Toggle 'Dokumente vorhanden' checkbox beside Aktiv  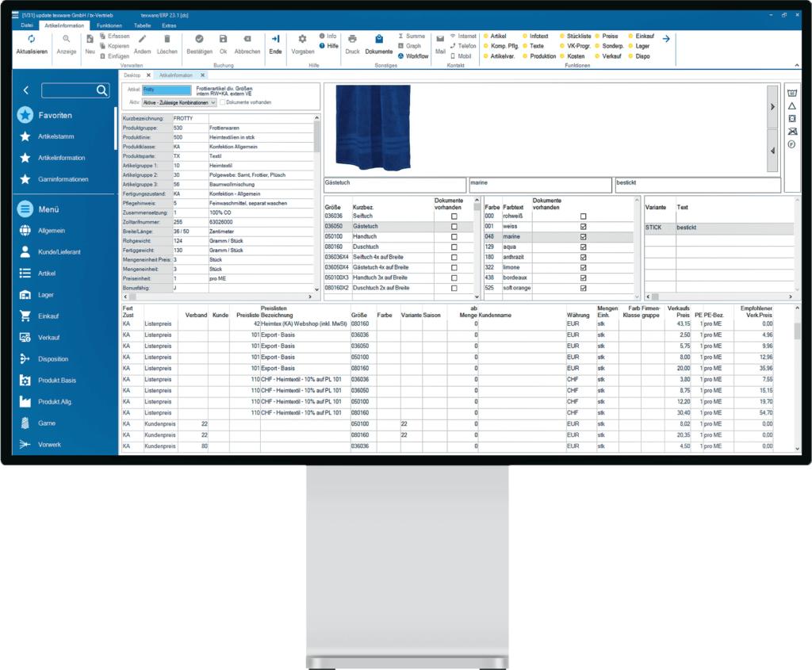[x=223, y=102]
